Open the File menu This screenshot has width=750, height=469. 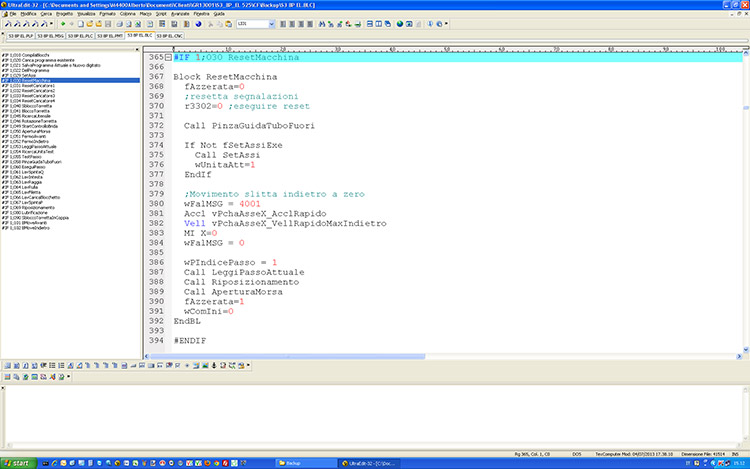[x=13, y=14]
